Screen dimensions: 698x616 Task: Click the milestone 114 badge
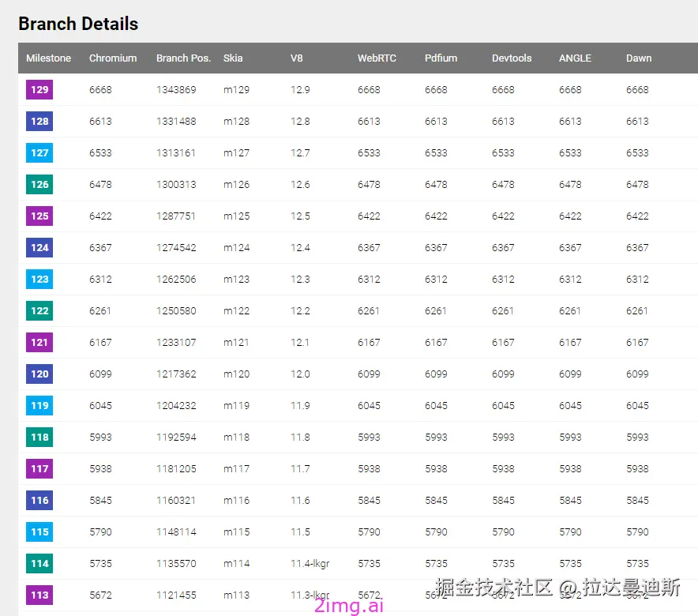pos(39,563)
